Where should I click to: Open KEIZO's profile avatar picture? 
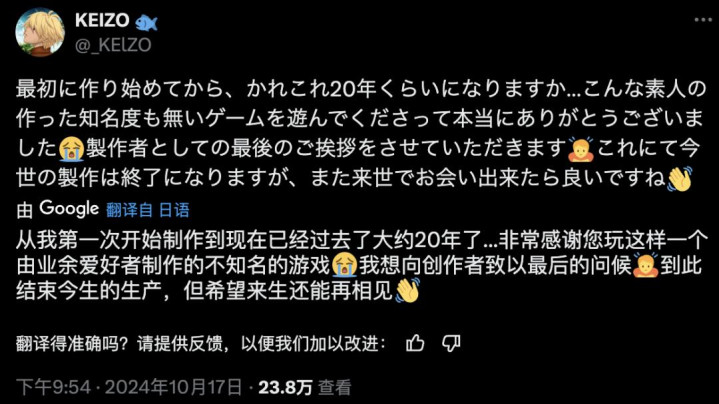(40, 32)
